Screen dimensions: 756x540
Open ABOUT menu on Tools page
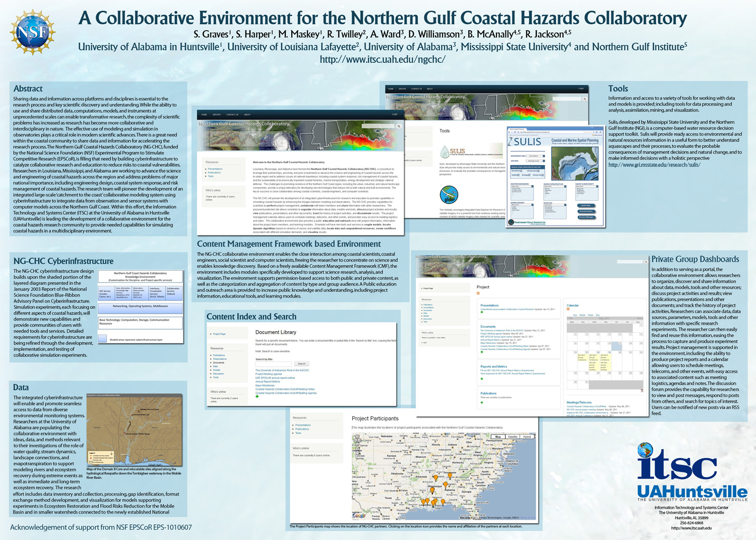tap(429, 89)
